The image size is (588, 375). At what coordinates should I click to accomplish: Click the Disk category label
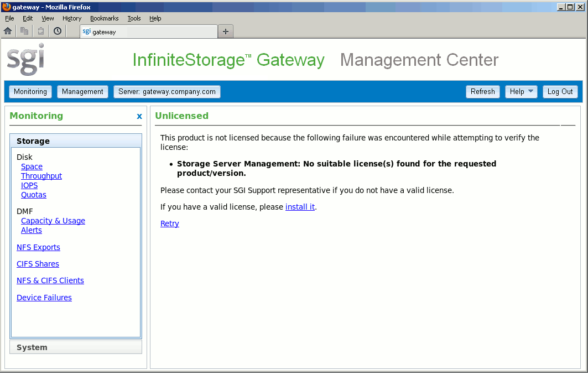(x=24, y=157)
